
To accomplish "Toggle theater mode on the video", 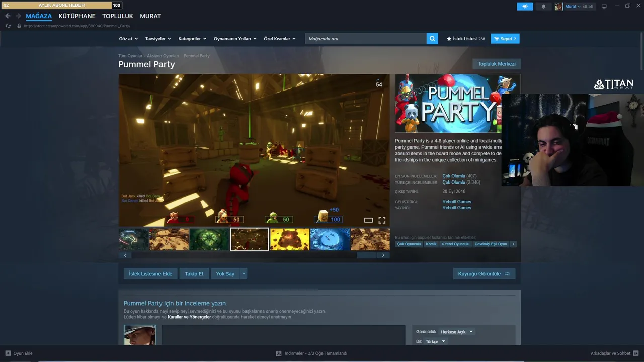I will [x=368, y=220].
